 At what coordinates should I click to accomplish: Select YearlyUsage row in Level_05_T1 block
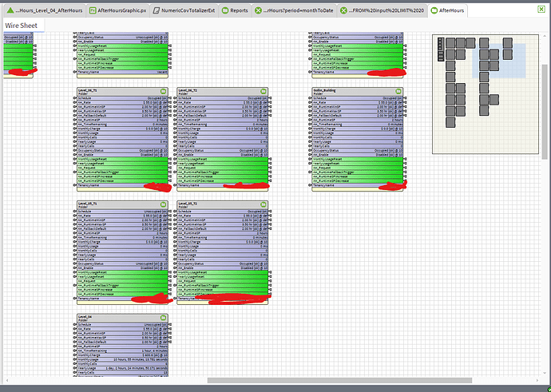click(122, 255)
